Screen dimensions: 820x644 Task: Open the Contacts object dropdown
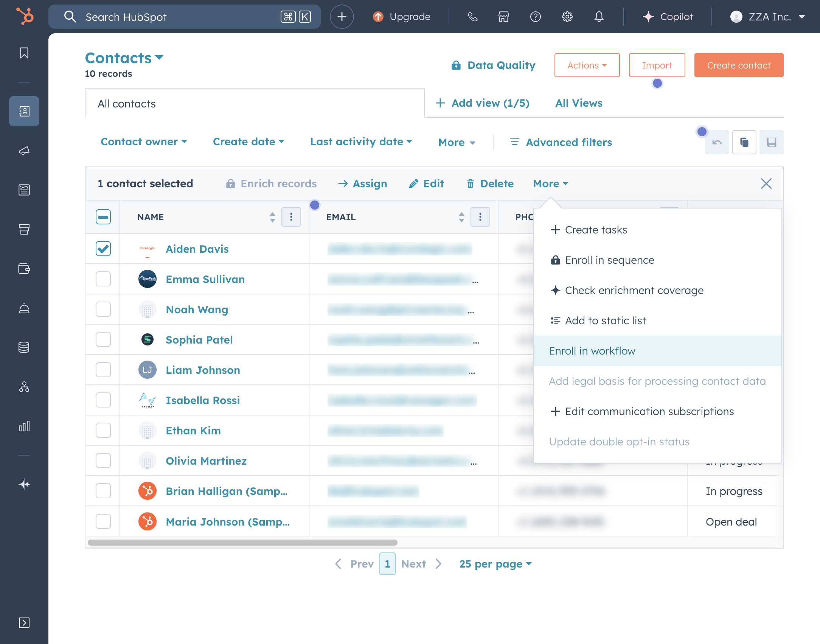point(124,58)
